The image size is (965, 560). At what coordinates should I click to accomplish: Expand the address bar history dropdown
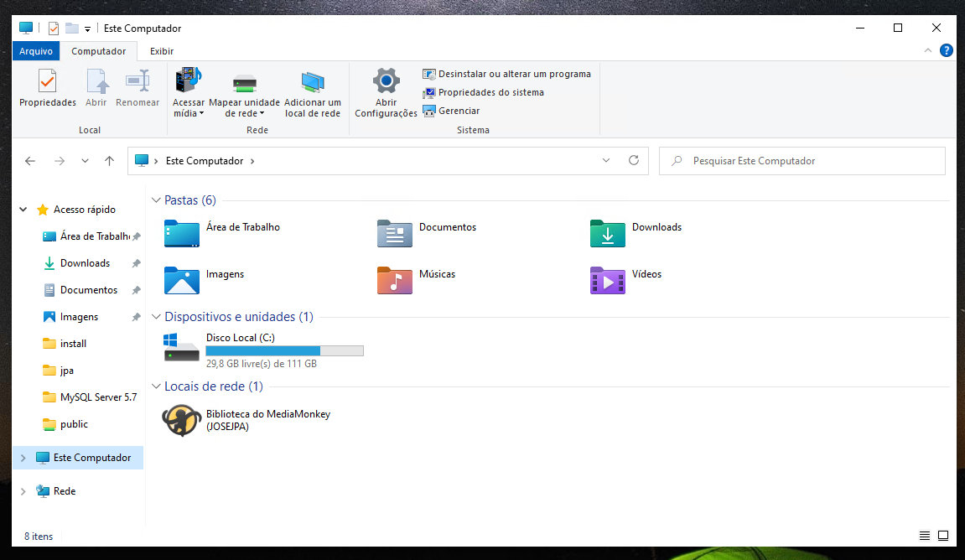pos(606,161)
